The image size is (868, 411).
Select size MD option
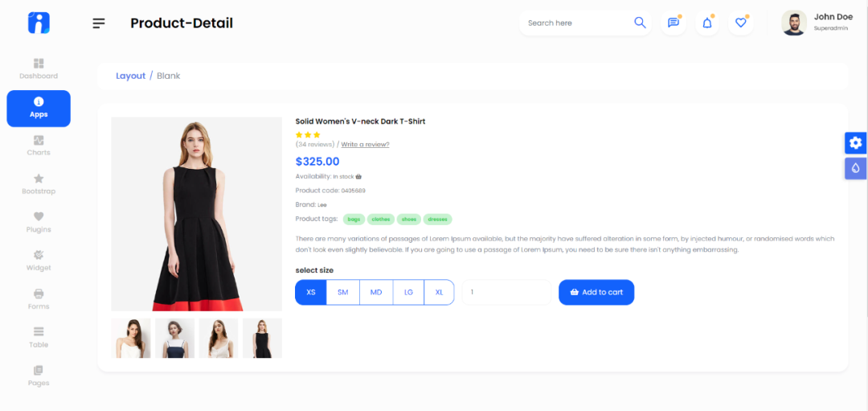pos(376,293)
